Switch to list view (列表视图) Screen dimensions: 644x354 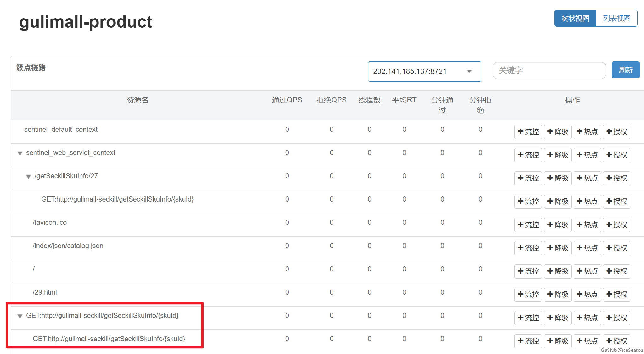coord(616,19)
